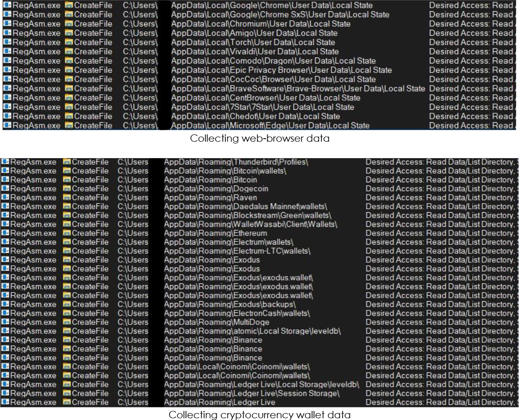Click the CreateFile icon in the Bitcoin\wallets row
The width and height of the screenshot is (519, 420).
pos(67,171)
